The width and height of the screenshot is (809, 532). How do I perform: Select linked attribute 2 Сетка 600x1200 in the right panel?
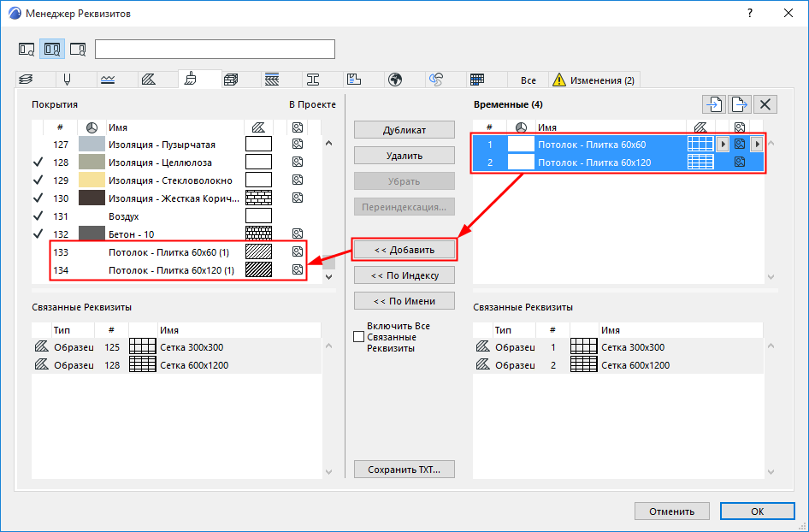point(618,365)
